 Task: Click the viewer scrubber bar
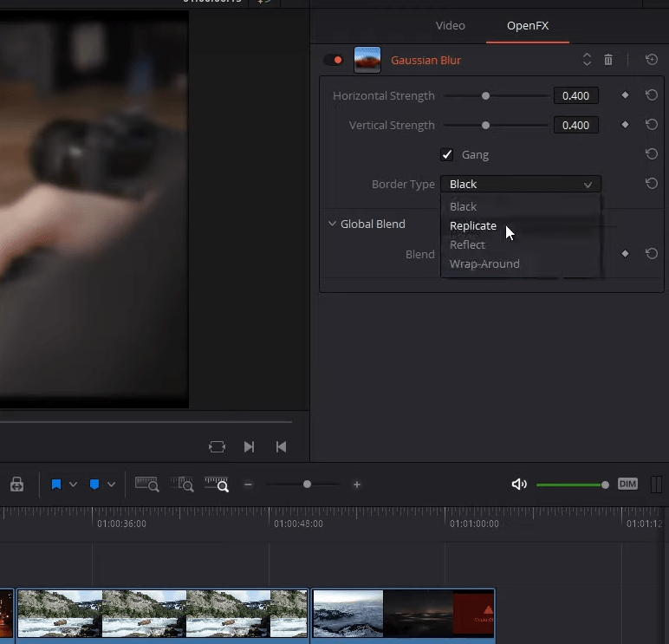pyautogui.click(x=146, y=422)
